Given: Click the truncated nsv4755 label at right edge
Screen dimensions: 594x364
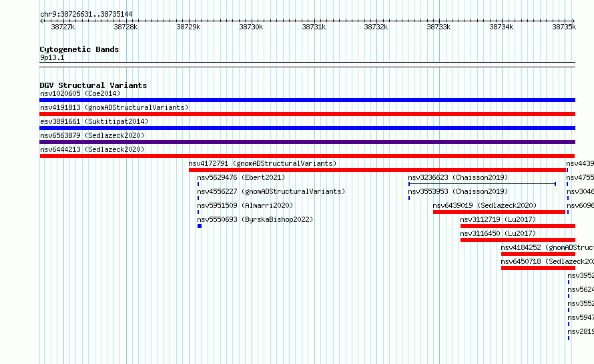Looking at the screenshot, I should coord(580,177).
